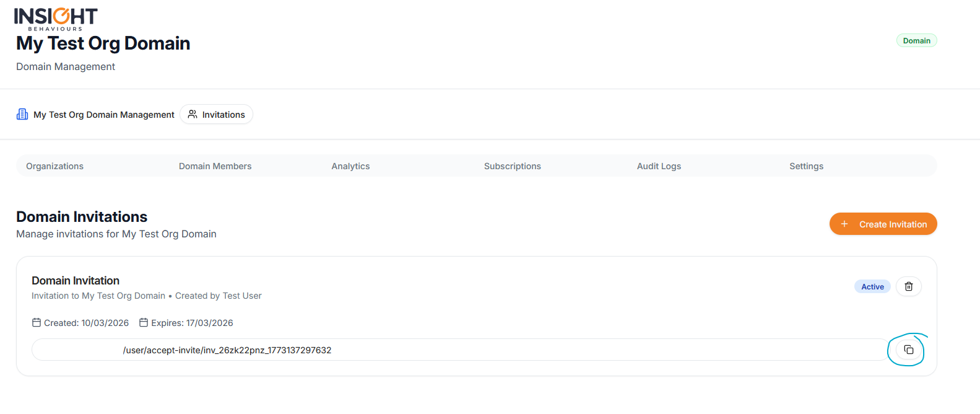The image size is (980, 414).
Task: Click the invitation URL text field
Action: click(x=458, y=350)
